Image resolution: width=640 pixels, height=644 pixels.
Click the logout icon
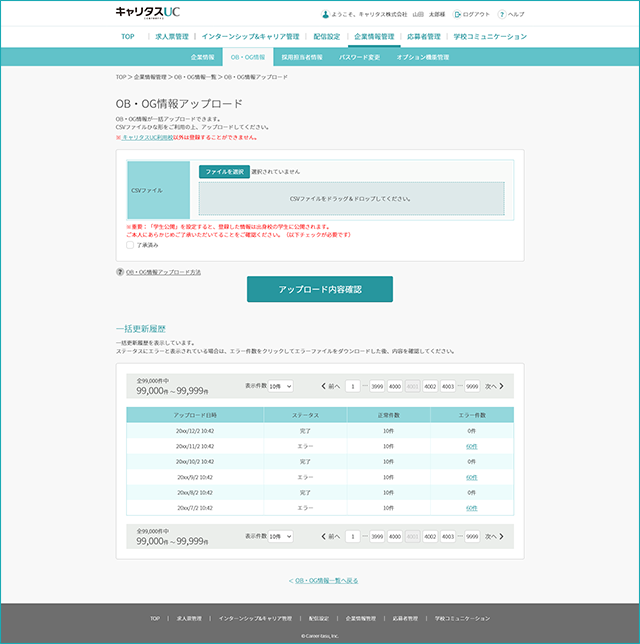[x=457, y=14]
